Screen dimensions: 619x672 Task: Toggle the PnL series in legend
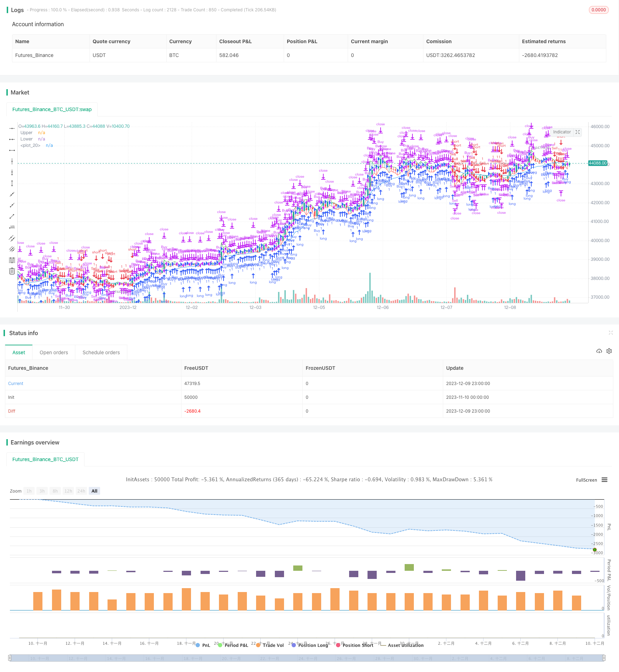click(x=203, y=645)
